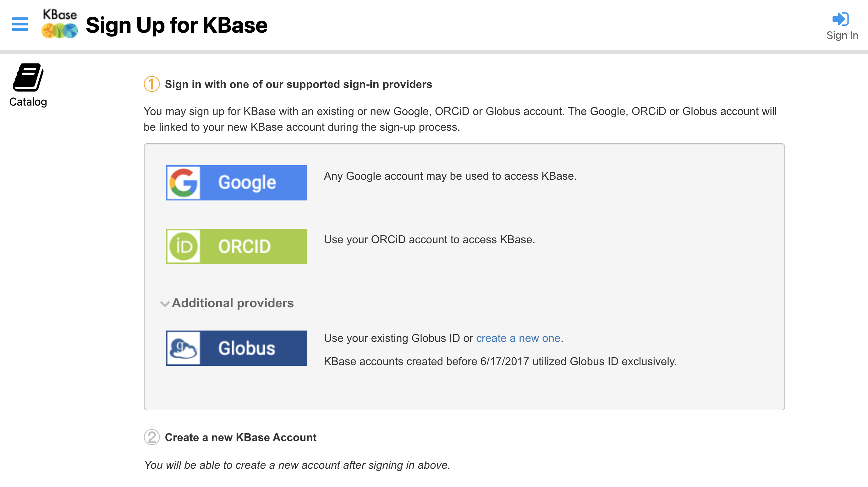Sign up with Globus button
The height and width of the screenshot is (487, 868).
point(237,348)
